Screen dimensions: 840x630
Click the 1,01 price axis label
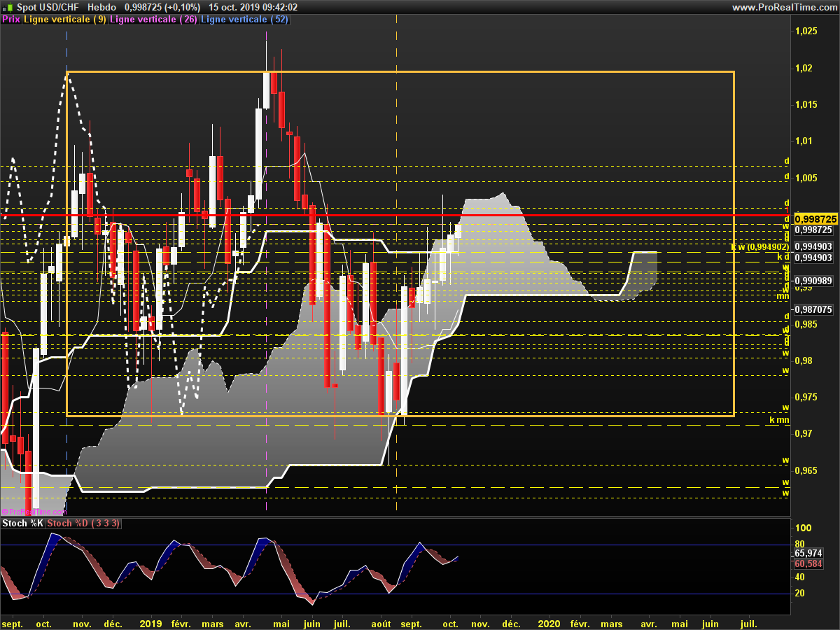click(x=804, y=141)
